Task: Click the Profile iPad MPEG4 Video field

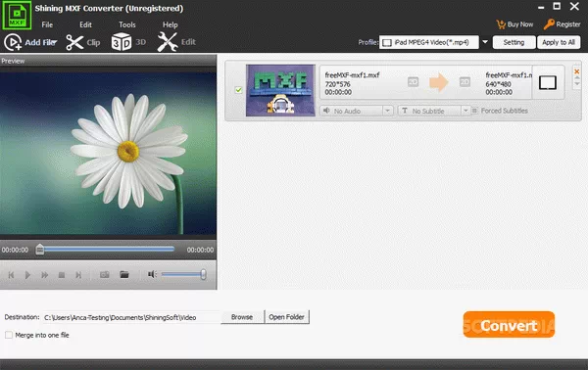Action: pos(429,42)
